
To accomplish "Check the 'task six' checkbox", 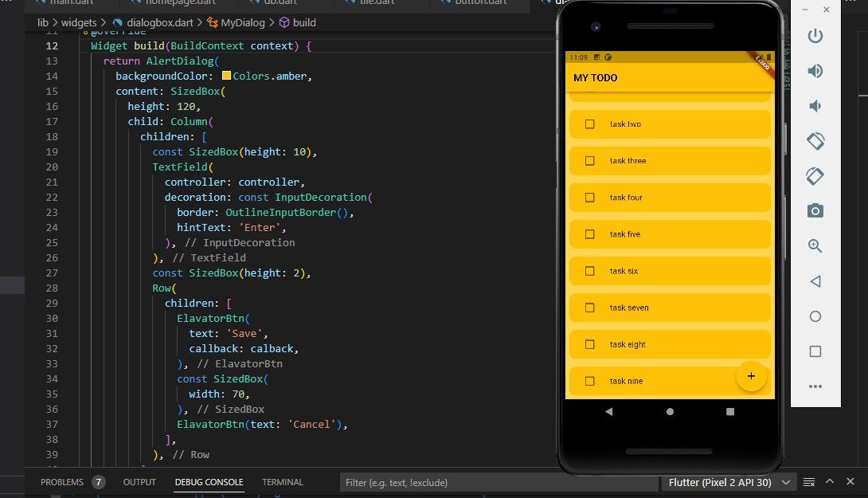I will (589, 271).
